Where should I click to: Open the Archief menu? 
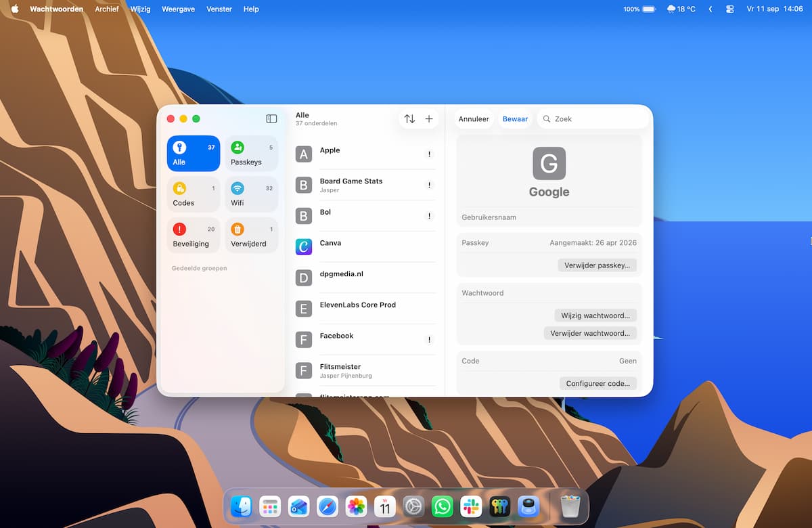pos(107,9)
